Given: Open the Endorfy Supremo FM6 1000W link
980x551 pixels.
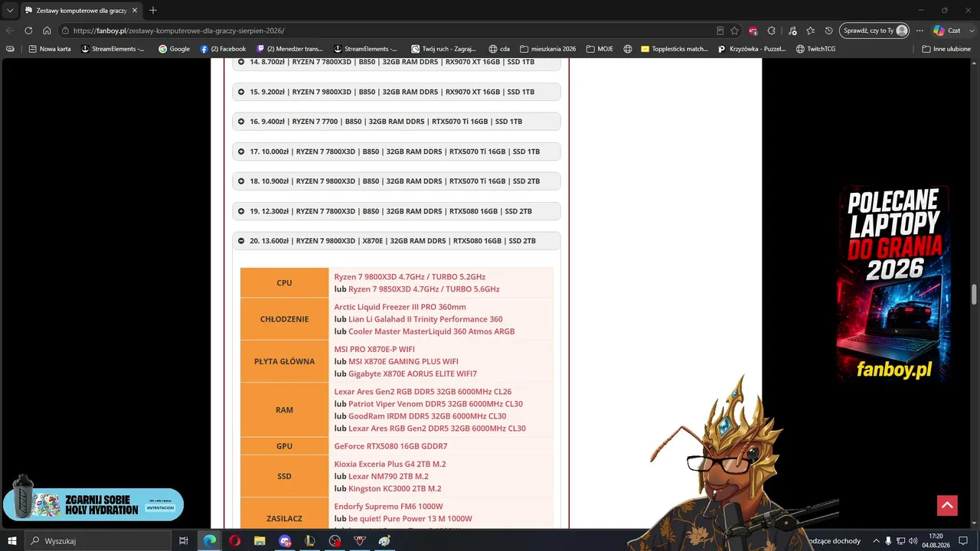Looking at the screenshot, I should tap(388, 507).
